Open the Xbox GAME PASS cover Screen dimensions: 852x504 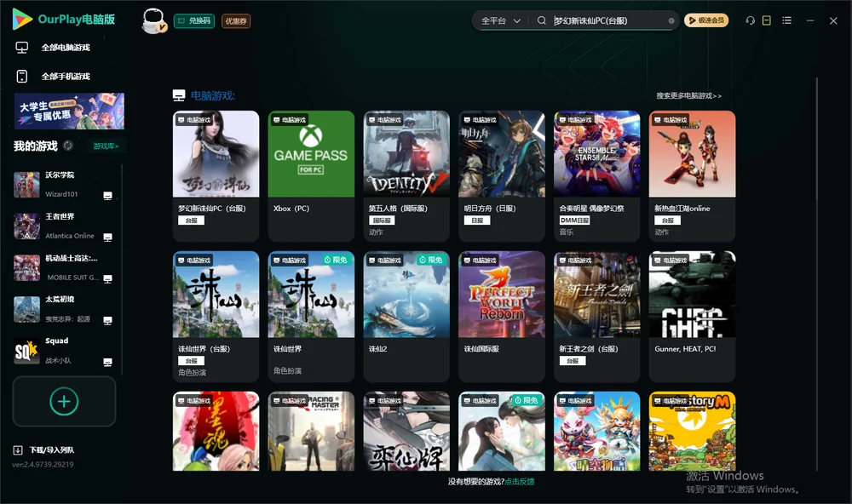tap(311, 154)
